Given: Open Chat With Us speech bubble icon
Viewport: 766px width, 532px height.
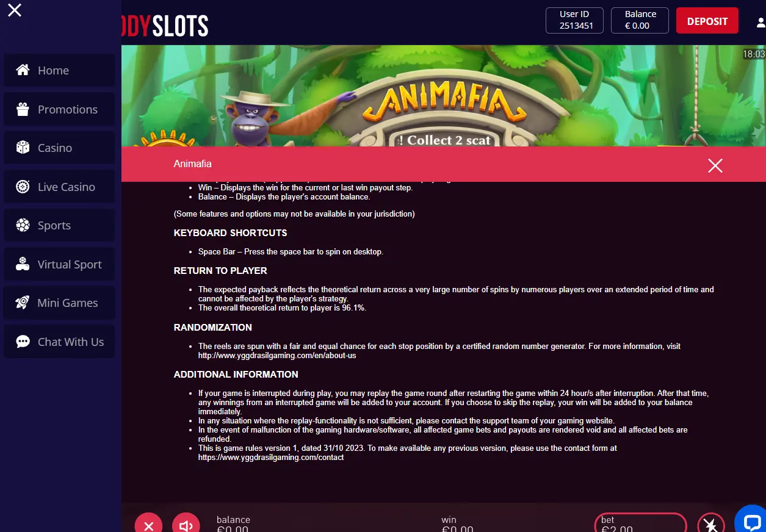Looking at the screenshot, I should pos(23,342).
